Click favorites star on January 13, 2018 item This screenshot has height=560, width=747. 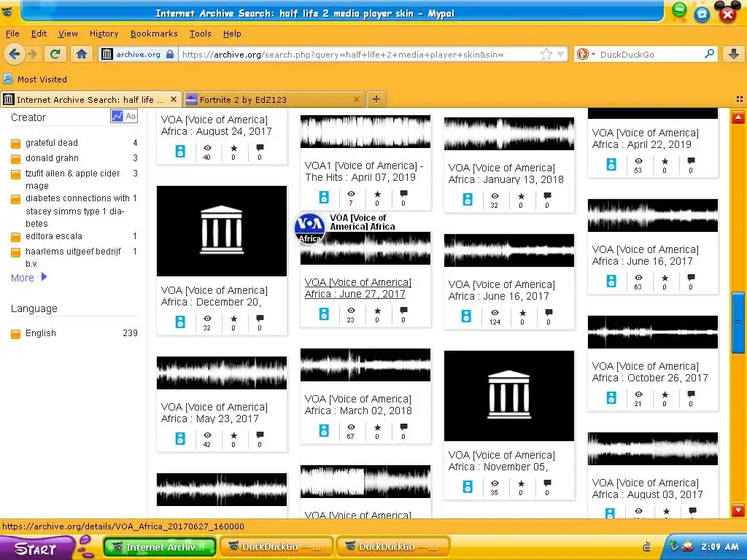521,196
